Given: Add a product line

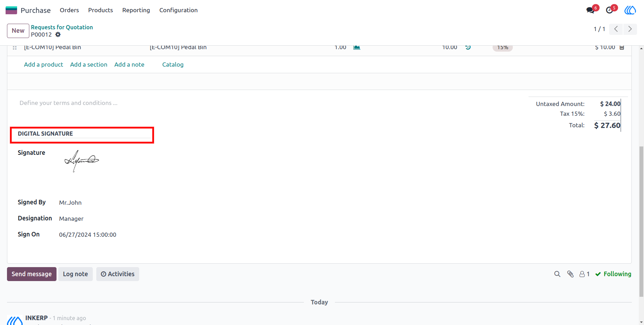Looking at the screenshot, I should [44, 65].
